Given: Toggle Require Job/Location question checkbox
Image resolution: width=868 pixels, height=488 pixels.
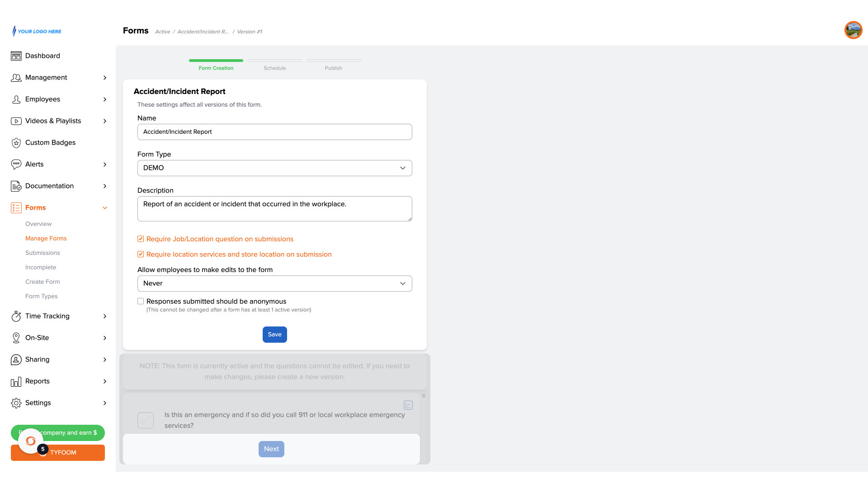Looking at the screenshot, I should tap(141, 239).
